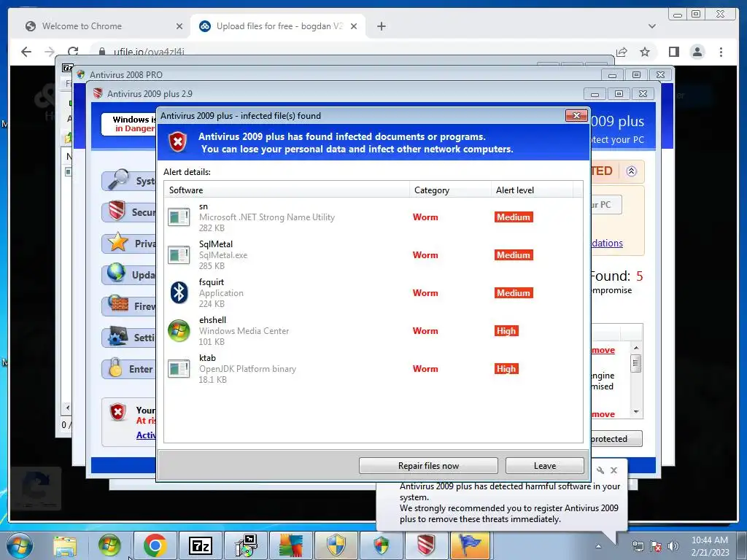Close the balloon notification
Viewport: 747px width, 560px height.
614,470
